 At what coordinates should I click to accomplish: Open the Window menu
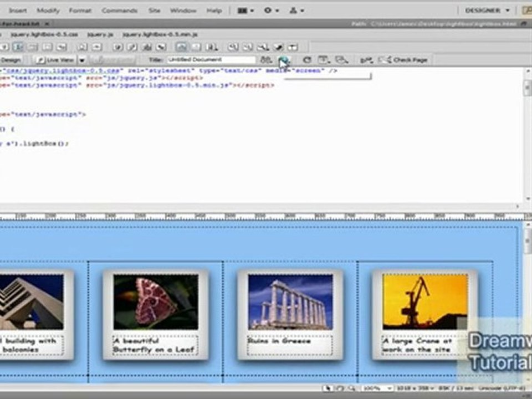(x=183, y=11)
